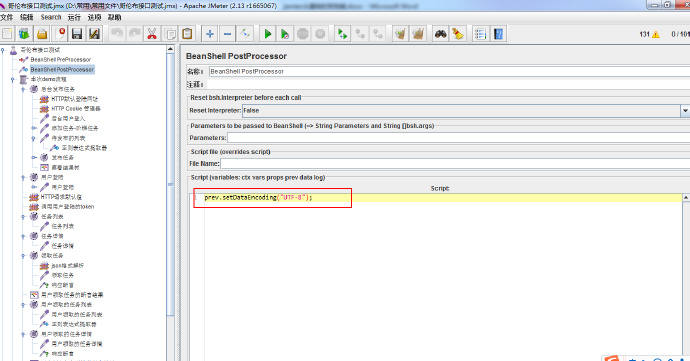Image resolution: width=690 pixels, height=361 pixels.
Task: Start the test with green play icon
Action: [x=267, y=34]
